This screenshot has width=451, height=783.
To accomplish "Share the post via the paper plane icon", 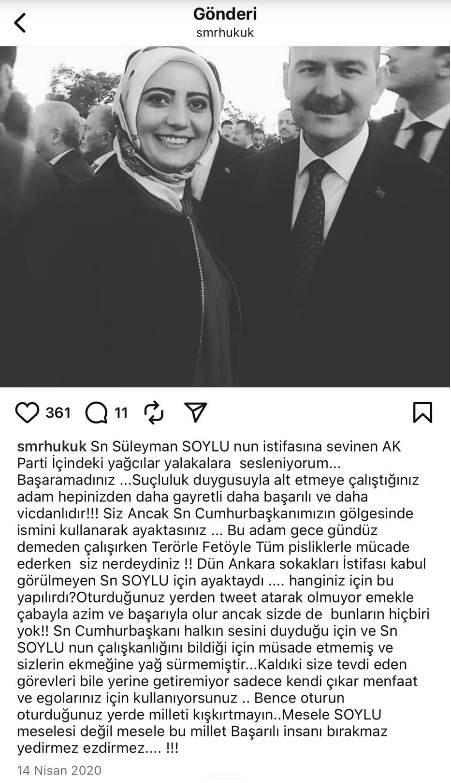I will 195,411.
